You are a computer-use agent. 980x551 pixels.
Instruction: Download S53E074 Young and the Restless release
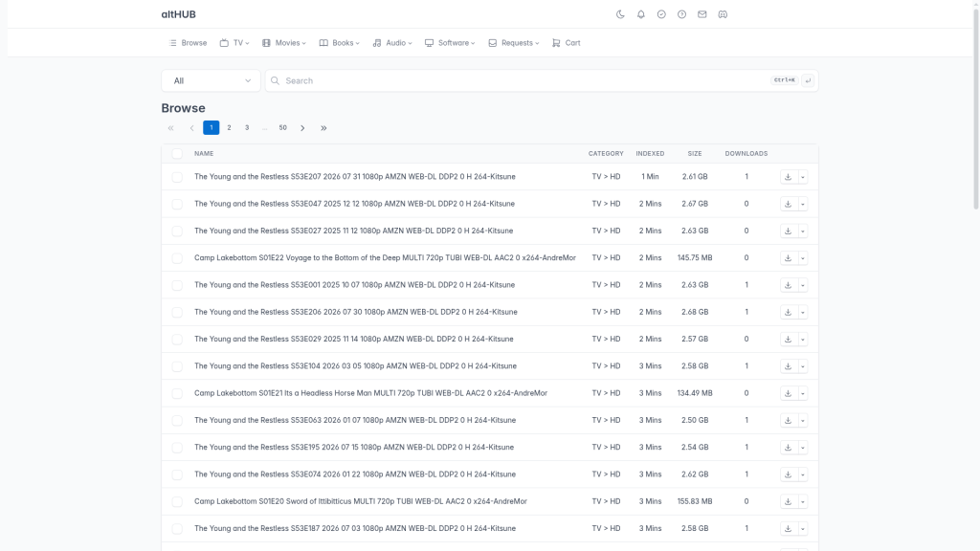pos(789,474)
